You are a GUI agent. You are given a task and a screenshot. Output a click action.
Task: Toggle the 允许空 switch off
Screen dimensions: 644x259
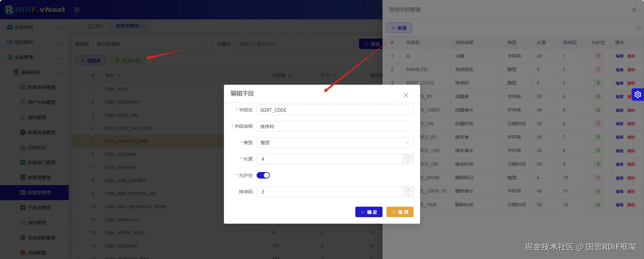click(x=263, y=175)
